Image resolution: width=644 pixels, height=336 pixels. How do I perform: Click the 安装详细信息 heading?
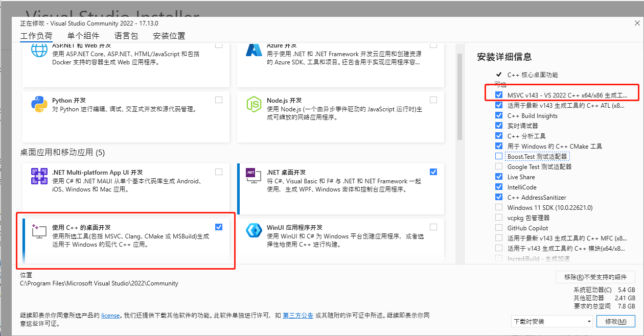[504, 57]
